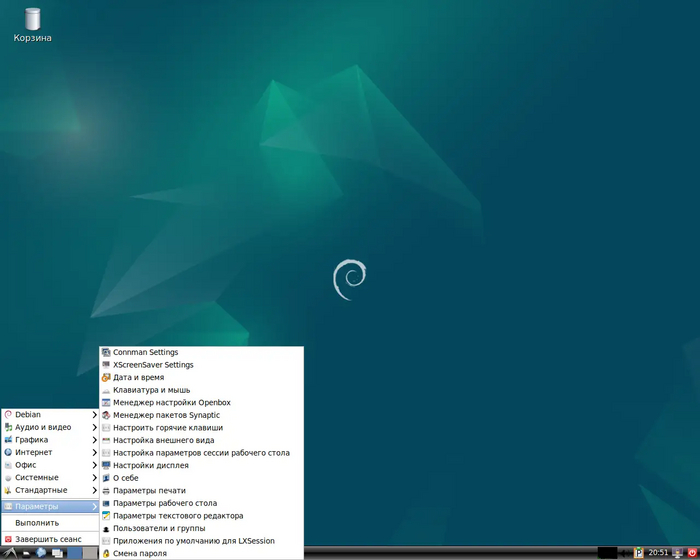Expand the Аудио и видео submenu
Viewport: 700px width, 560px height.
coord(50,427)
